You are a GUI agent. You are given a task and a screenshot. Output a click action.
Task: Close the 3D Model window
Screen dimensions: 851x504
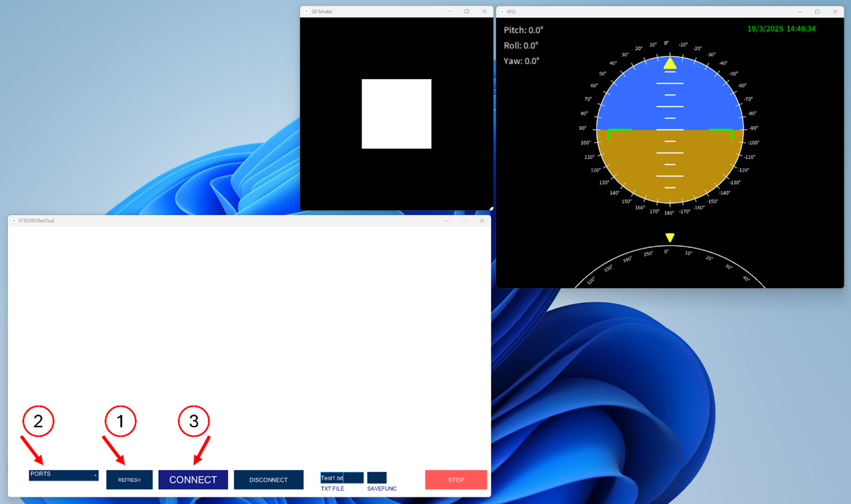click(x=485, y=12)
